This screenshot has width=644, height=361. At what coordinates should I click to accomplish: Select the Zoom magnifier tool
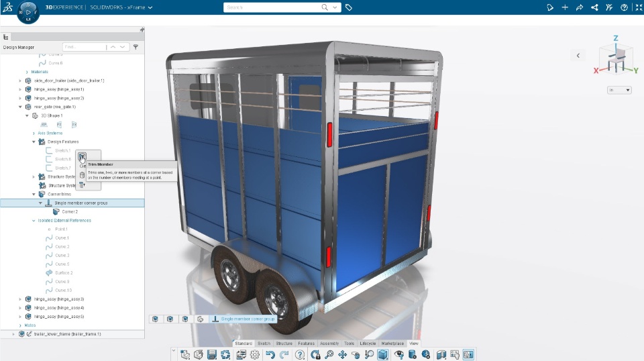tap(329, 354)
